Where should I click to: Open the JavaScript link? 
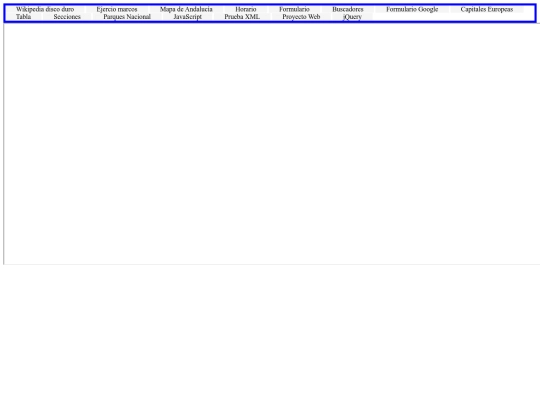click(187, 17)
